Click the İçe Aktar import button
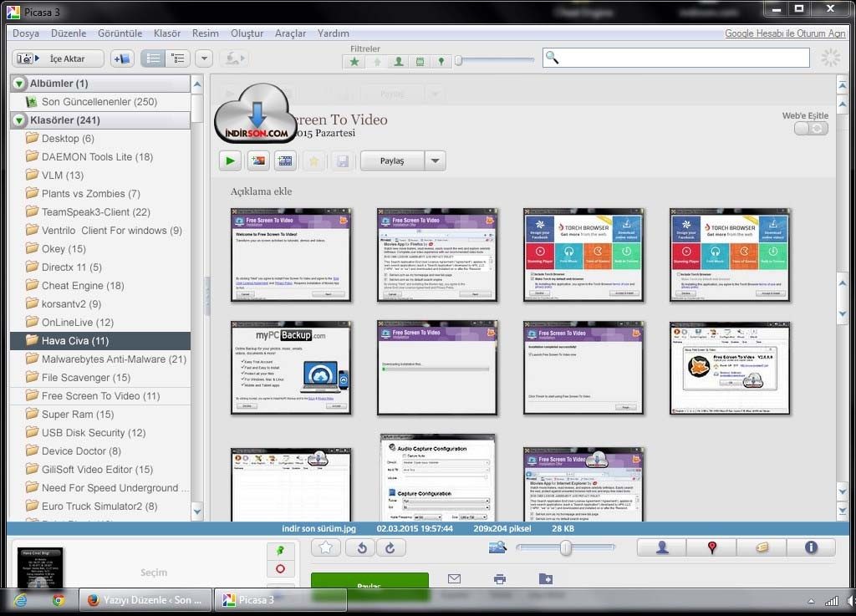 [x=58, y=59]
